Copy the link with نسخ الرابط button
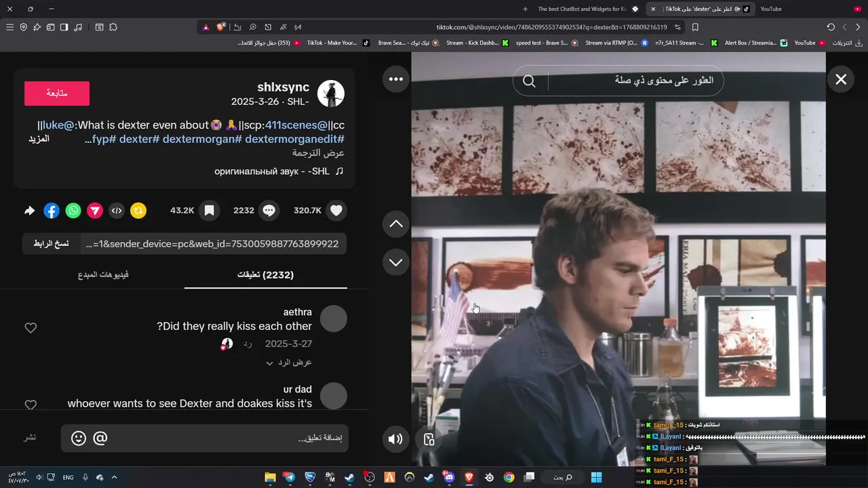The height and width of the screenshot is (488, 868). pyautogui.click(x=52, y=244)
